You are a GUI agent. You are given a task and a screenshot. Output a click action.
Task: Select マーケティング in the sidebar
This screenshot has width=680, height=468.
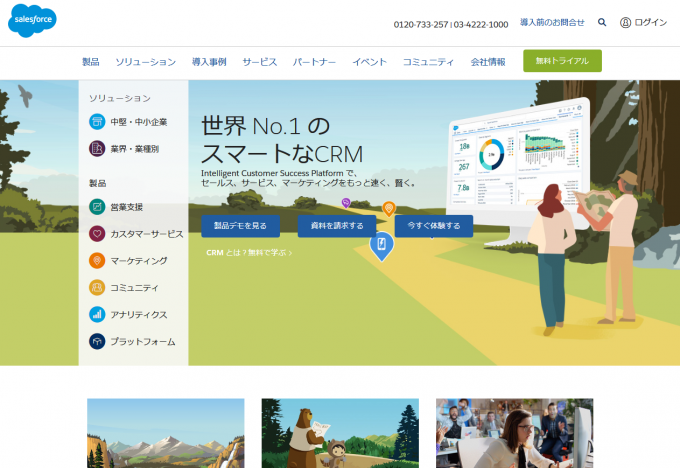click(x=139, y=261)
